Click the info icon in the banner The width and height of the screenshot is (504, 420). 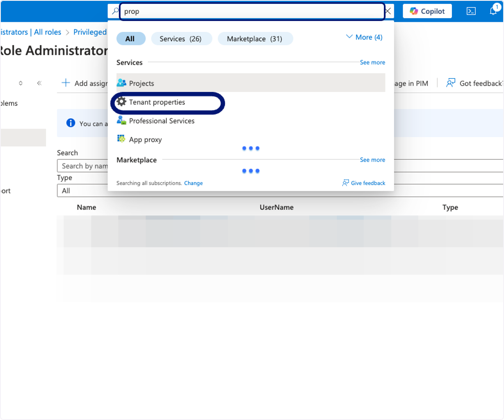(71, 123)
